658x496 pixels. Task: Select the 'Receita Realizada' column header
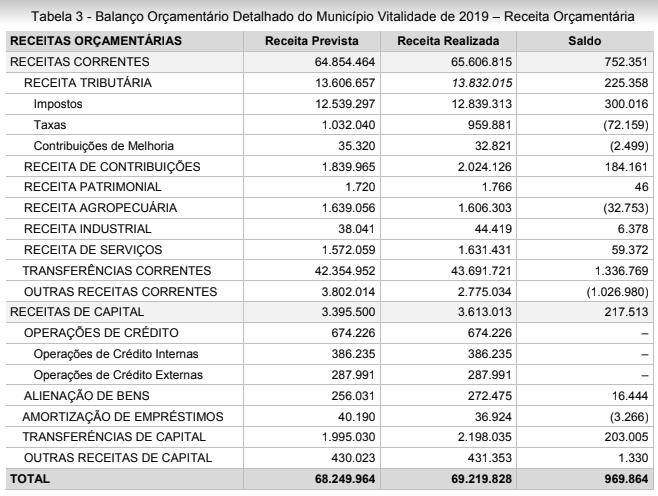[x=448, y=41]
